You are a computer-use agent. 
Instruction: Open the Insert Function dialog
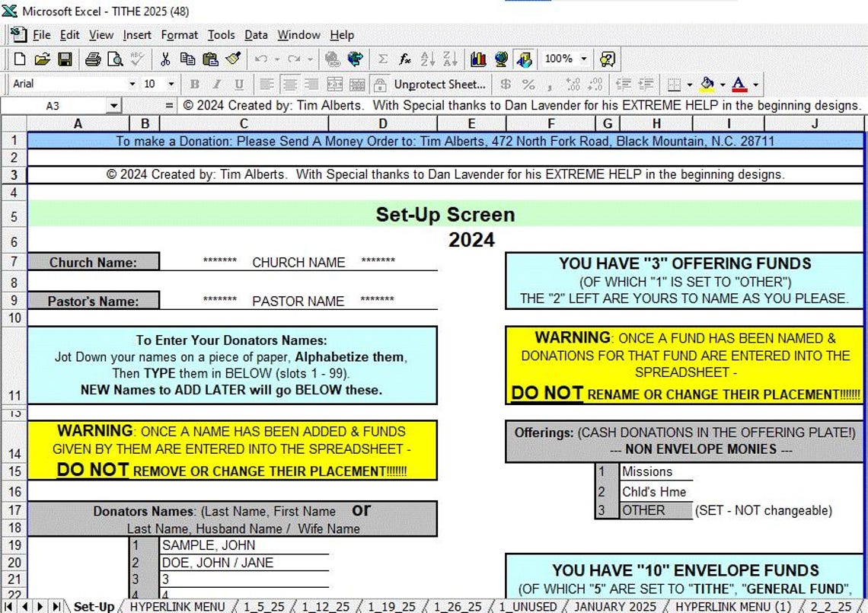pos(404,59)
